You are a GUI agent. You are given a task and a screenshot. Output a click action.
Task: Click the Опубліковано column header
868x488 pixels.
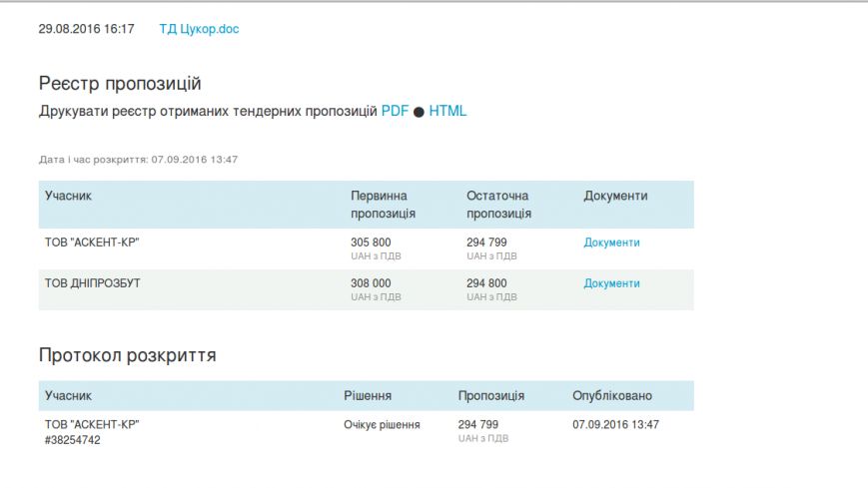pos(612,395)
